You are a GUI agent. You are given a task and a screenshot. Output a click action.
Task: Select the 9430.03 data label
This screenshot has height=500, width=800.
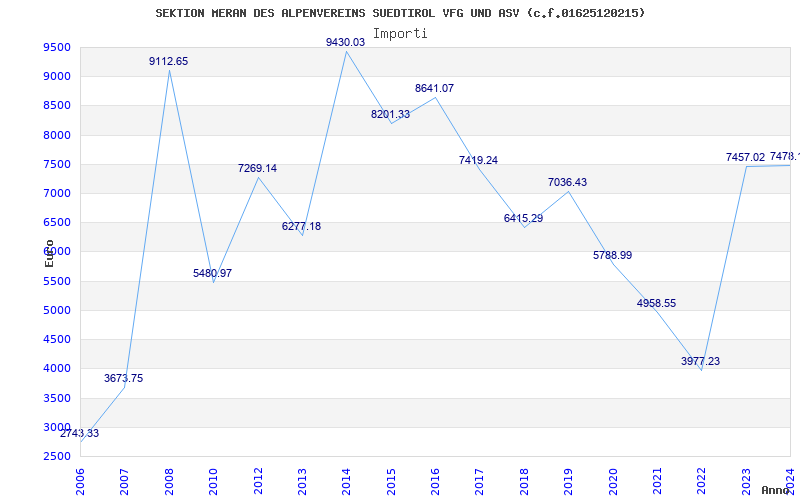tap(345, 42)
